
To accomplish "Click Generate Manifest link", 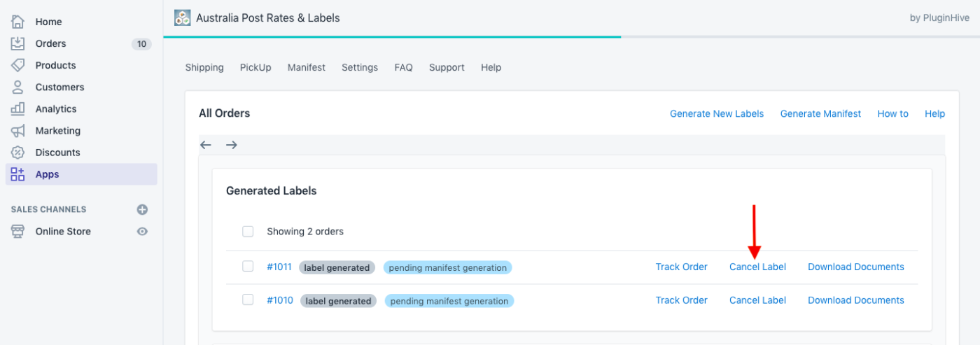I will tap(820, 113).
